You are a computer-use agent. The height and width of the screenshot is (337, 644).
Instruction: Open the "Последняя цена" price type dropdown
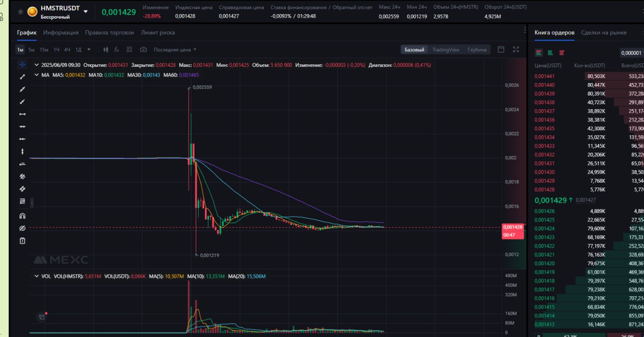click(x=175, y=50)
